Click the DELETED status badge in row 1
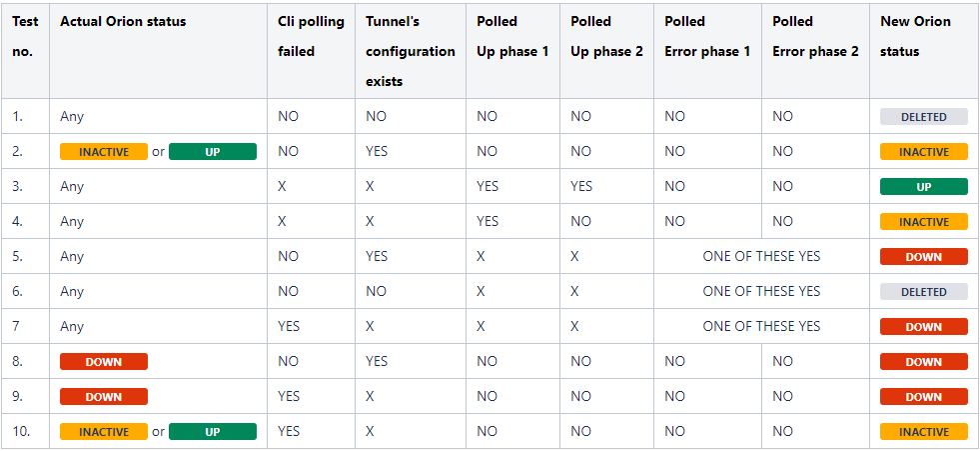Image resolution: width=980 pixels, height=451 pixels. [923, 117]
